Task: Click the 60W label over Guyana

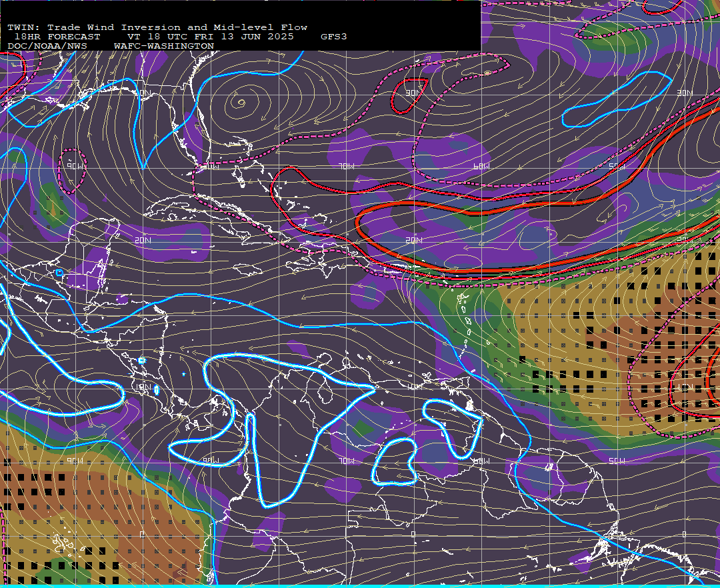Action: pos(481,461)
